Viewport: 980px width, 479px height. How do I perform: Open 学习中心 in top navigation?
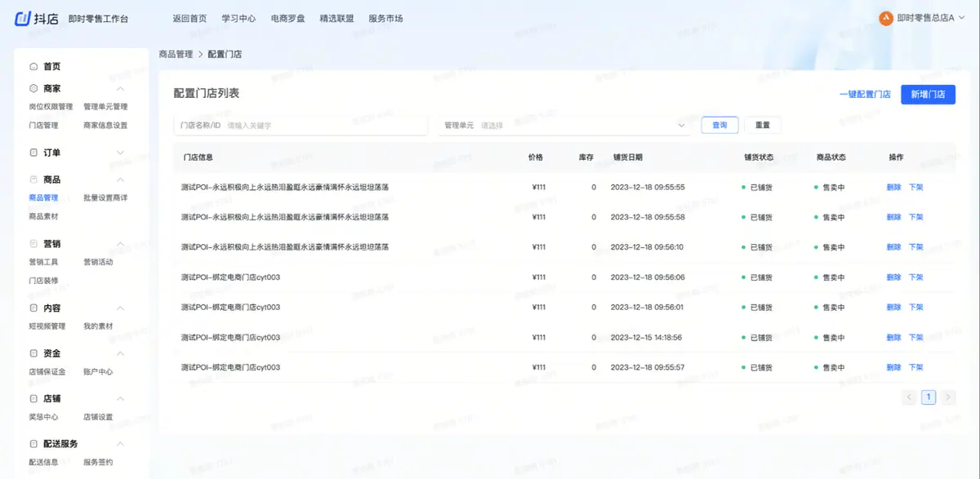238,18
